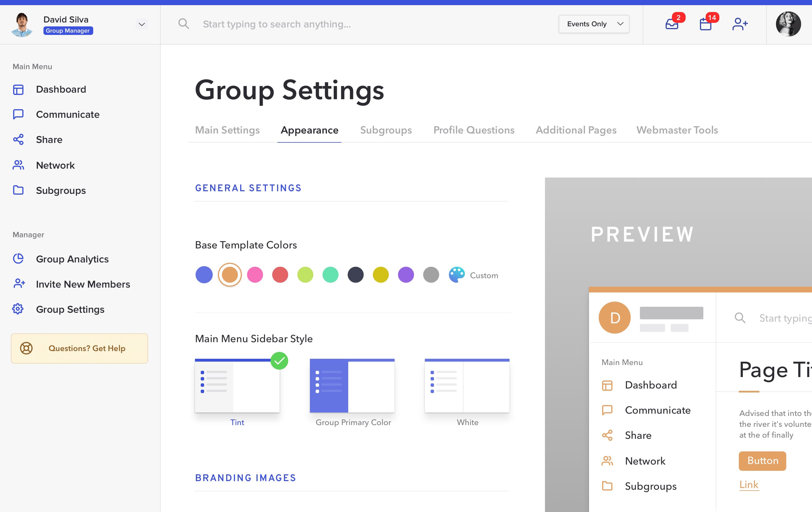Choose the gray base template color
Screen dimensions: 812x512
tap(431, 275)
